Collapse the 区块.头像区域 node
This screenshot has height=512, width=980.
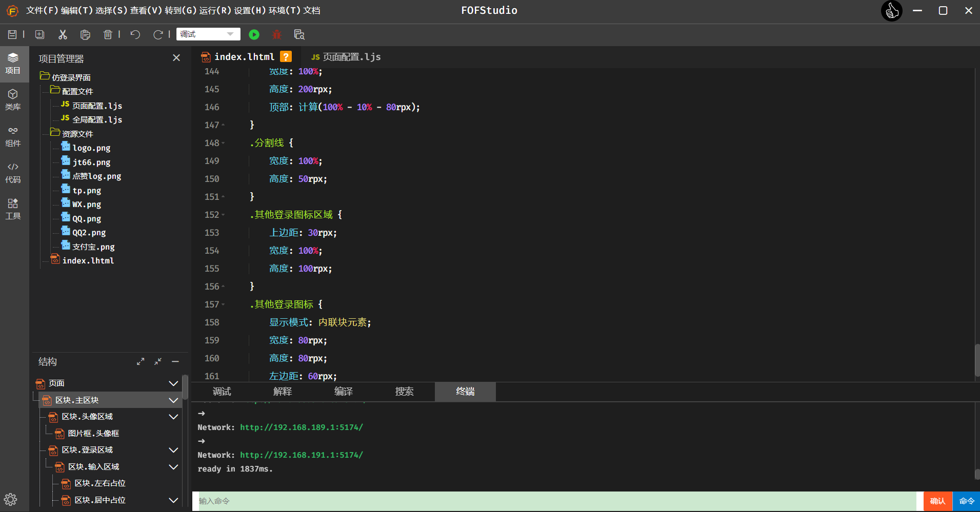pyautogui.click(x=173, y=417)
